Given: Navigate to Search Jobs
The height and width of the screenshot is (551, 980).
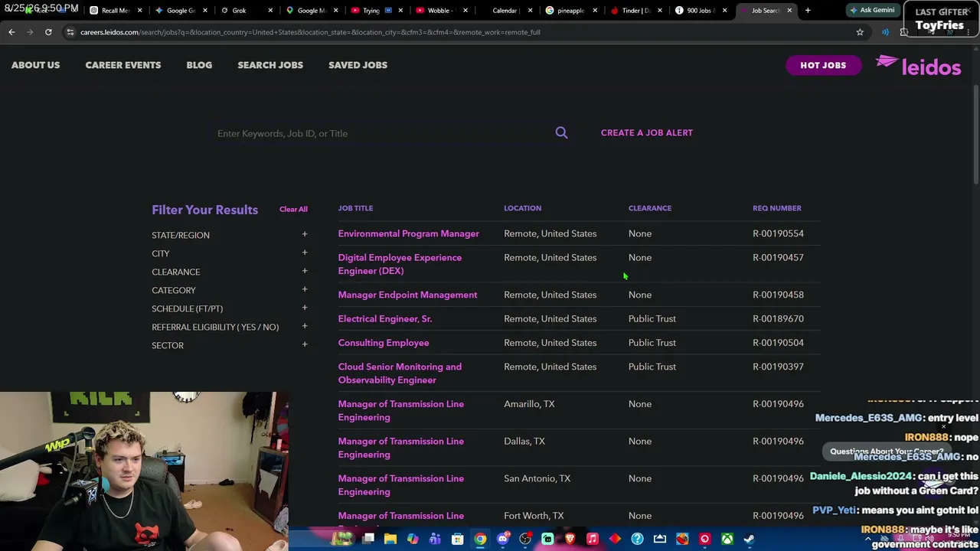Looking at the screenshot, I should (x=270, y=65).
